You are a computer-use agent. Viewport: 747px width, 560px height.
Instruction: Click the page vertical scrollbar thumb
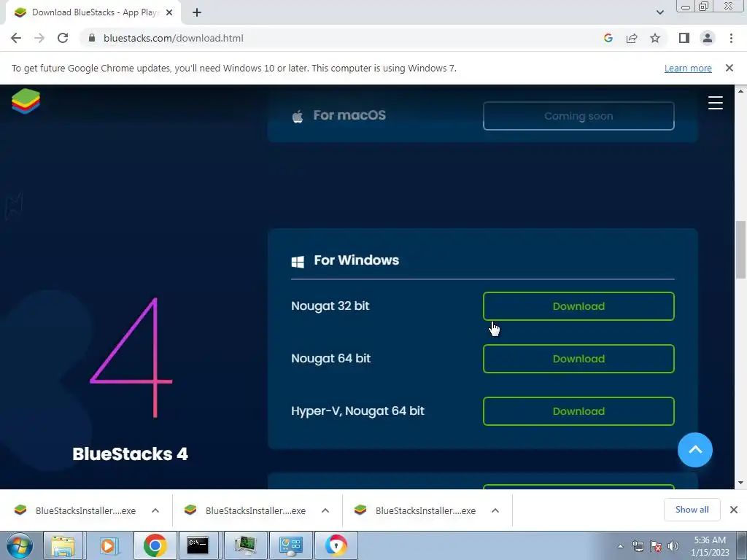(x=740, y=249)
